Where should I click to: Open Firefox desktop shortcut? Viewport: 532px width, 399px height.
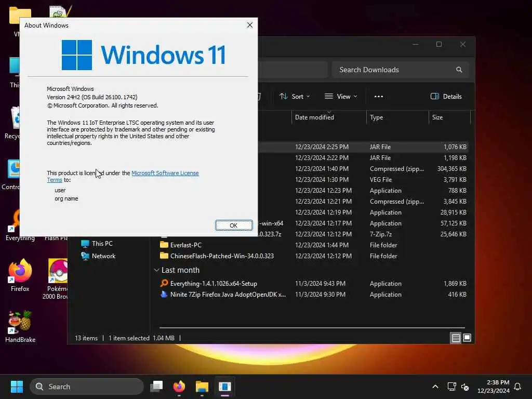20,275
